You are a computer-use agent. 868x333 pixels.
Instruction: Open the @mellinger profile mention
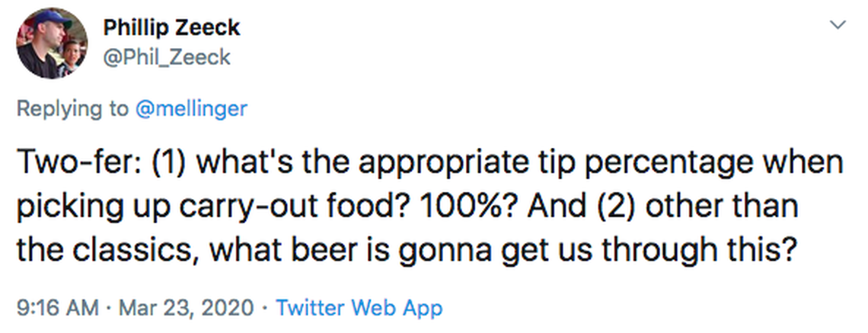tap(190, 109)
